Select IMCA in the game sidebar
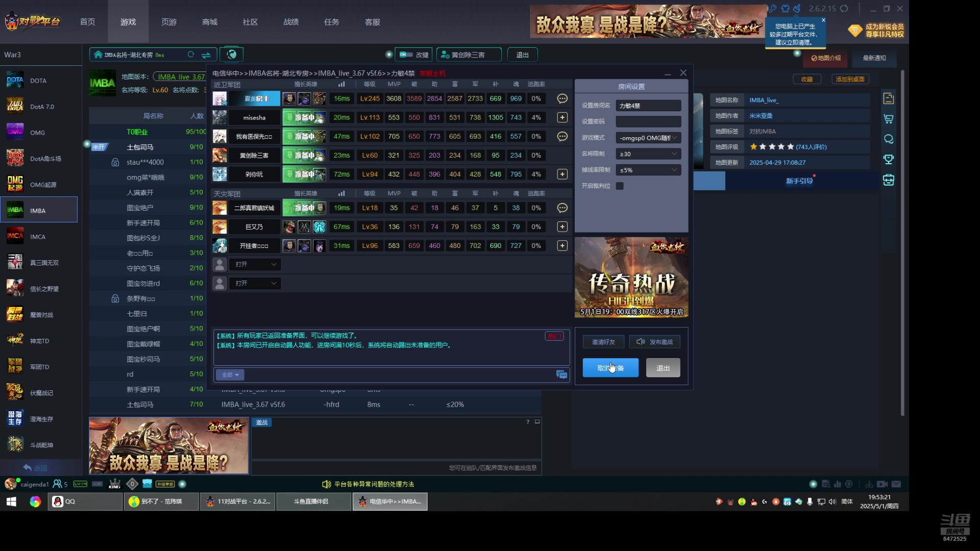Image resolution: width=980 pixels, height=551 pixels. [39, 237]
